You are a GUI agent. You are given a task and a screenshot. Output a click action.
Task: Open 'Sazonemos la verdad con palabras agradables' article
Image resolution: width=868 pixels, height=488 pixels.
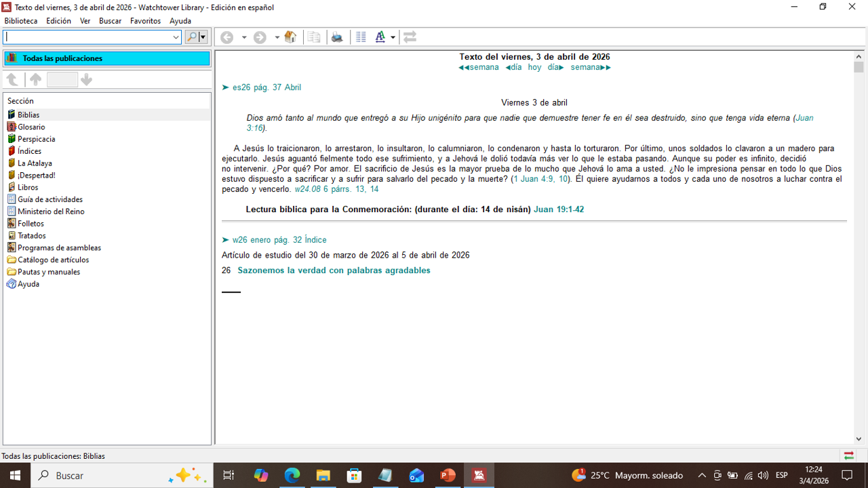click(x=334, y=270)
